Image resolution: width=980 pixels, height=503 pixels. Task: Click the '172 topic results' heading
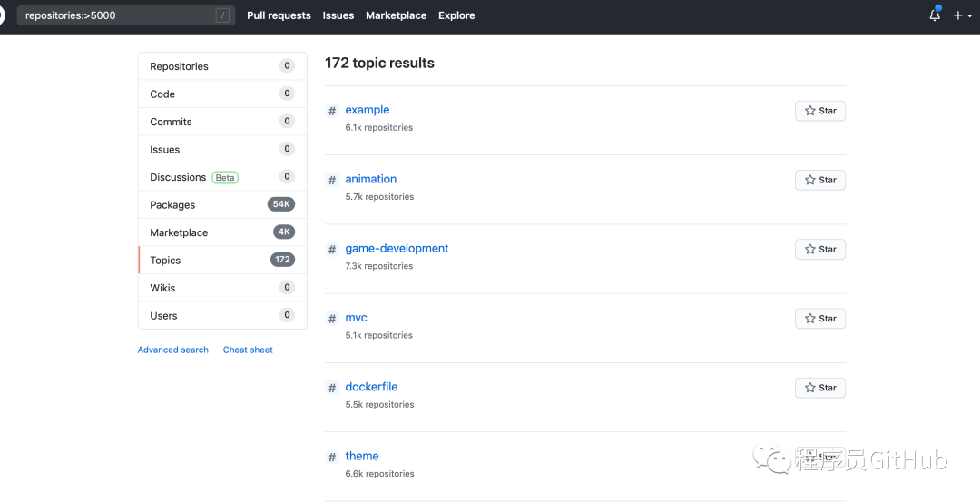pos(379,64)
